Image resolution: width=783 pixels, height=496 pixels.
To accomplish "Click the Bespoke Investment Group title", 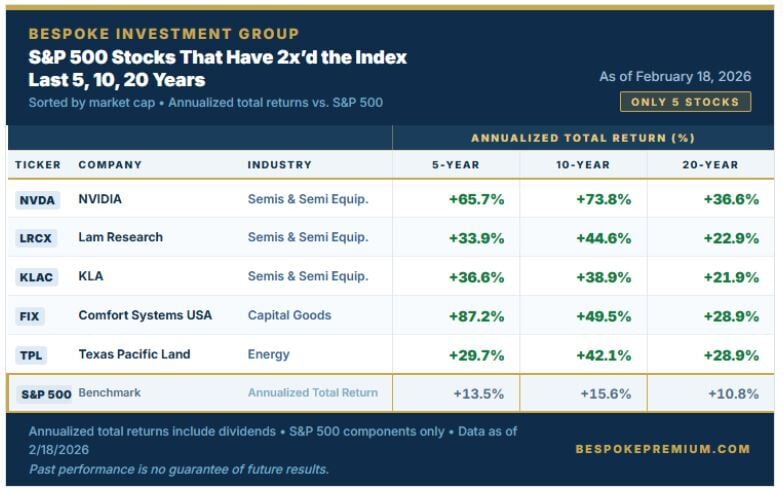I will 163,34.
